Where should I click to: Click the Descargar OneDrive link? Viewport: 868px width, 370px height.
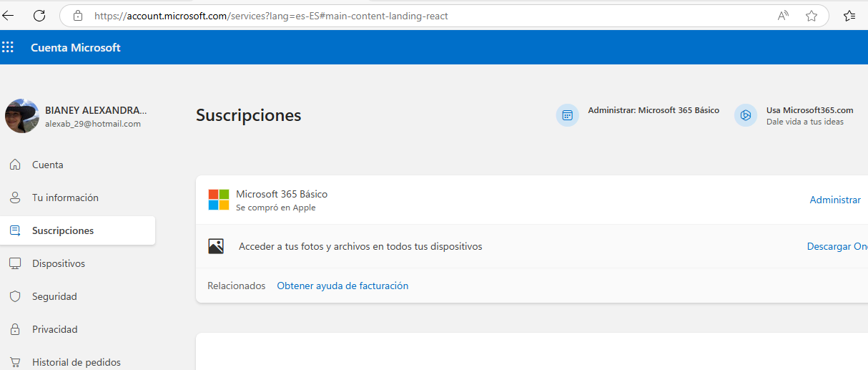pos(837,246)
